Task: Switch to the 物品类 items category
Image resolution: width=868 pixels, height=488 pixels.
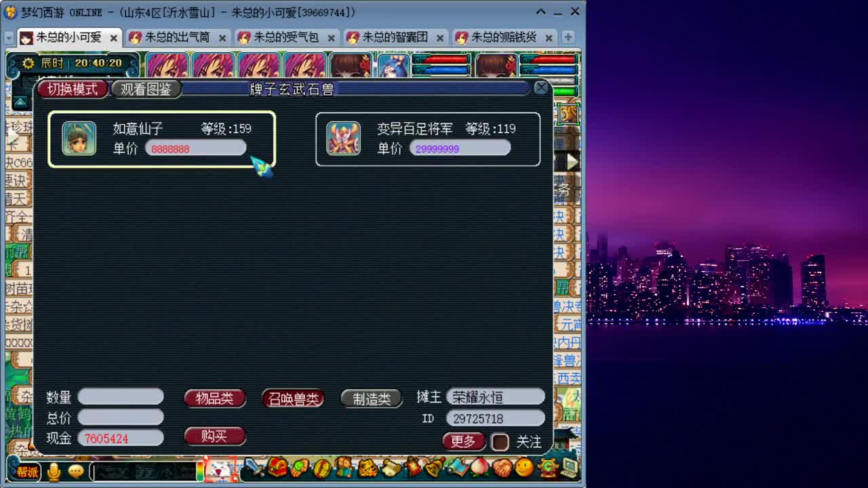Action: (x=214, y=399)
